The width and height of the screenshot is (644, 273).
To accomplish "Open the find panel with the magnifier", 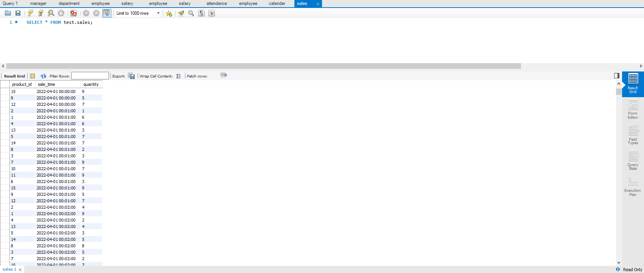I will 191,13.
